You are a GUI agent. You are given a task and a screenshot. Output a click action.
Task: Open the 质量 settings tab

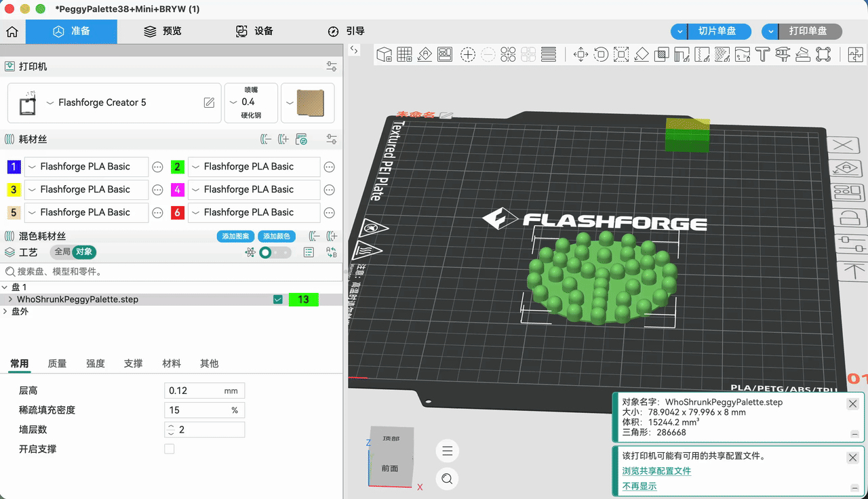57,363
